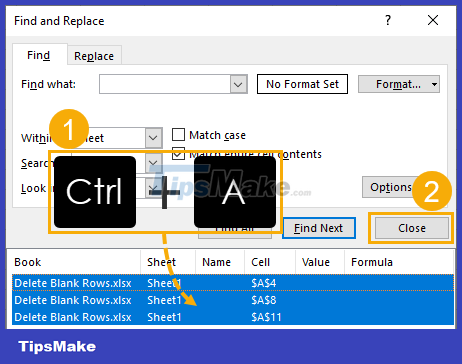Sort results by the Book column header
This screenshot has height=364, width=462.
click(74, 262)
